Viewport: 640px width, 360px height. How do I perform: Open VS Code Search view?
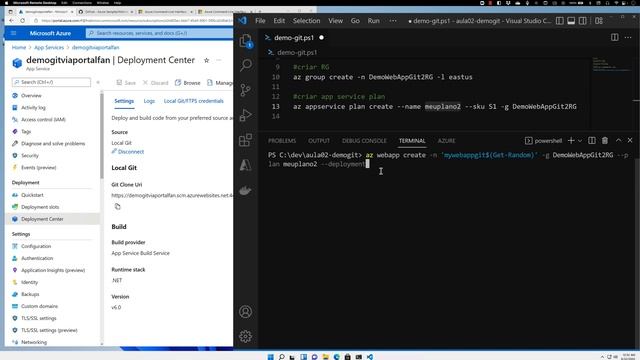246,65
